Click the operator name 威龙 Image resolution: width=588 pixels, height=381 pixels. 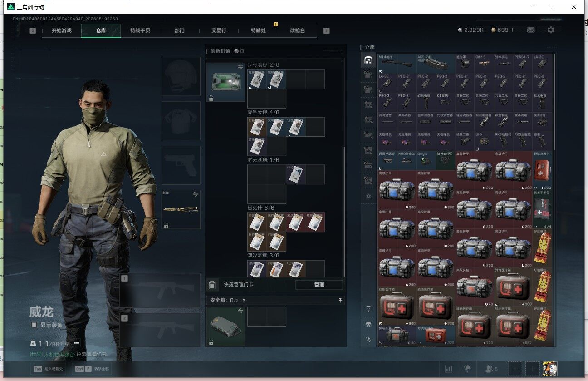pos(41,312)
